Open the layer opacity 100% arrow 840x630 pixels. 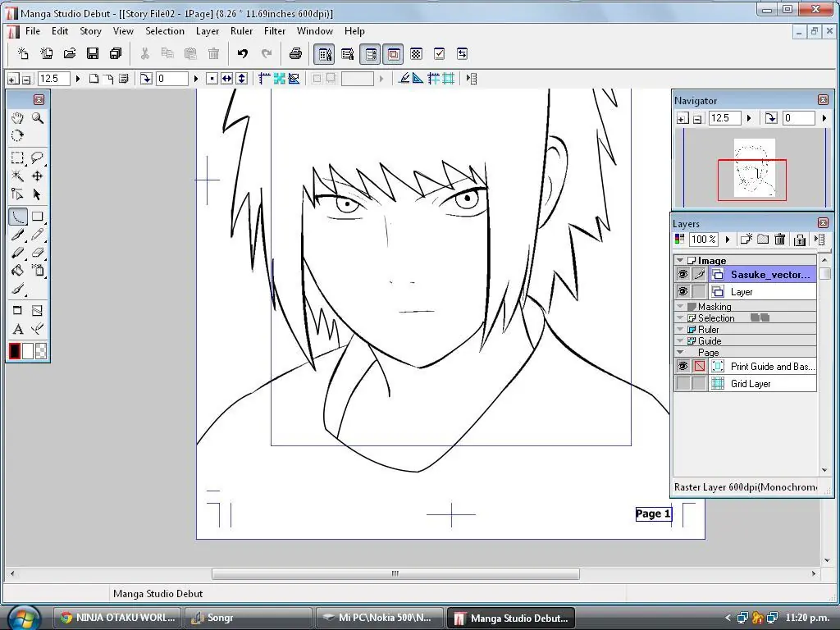[728, 240]
